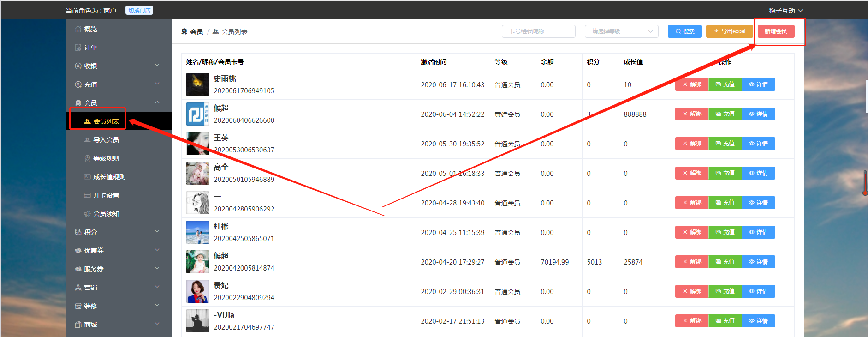
Task: Expand the 收银 sidebar section
Action: point(119,66)
